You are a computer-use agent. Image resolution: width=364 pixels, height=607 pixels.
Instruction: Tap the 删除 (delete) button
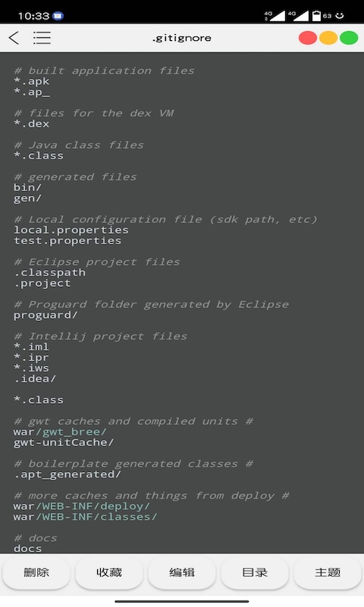point(36,573)
